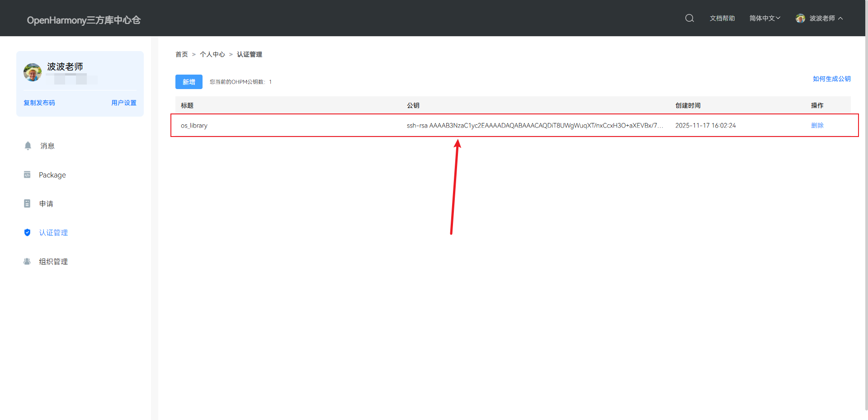Click the 标题 column header

(x=187, y=105)
